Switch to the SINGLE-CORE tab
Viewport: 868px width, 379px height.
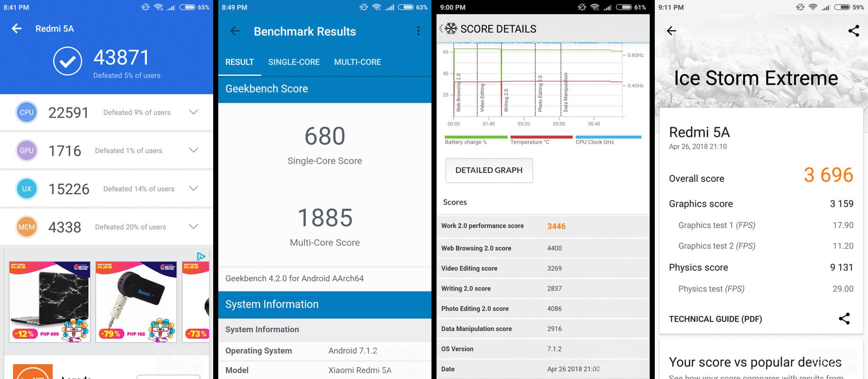coord(294,62)
